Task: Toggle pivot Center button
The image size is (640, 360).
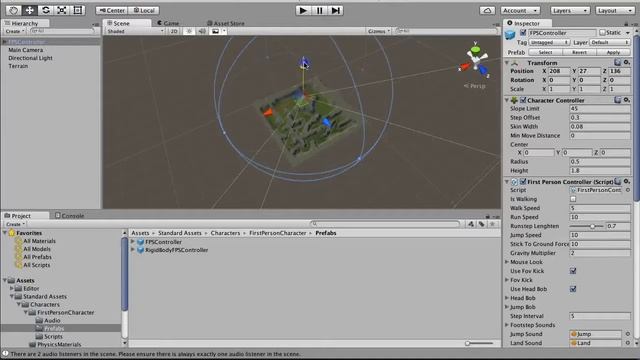Action: click(x=112, y=10)
